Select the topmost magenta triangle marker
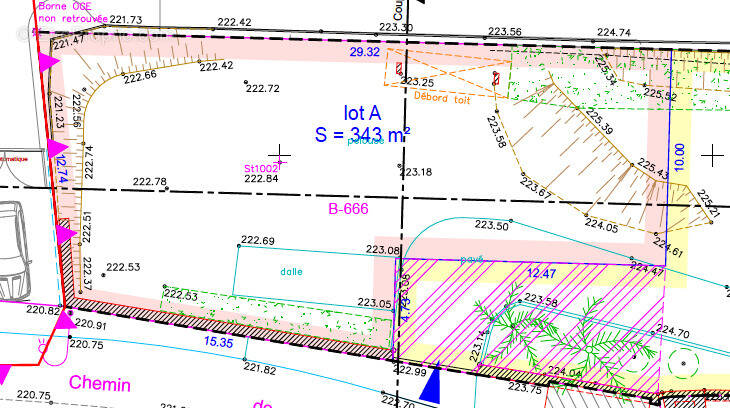Image resolution: width=730 pixels, height=408 pixels. click(x=46, y=62)
